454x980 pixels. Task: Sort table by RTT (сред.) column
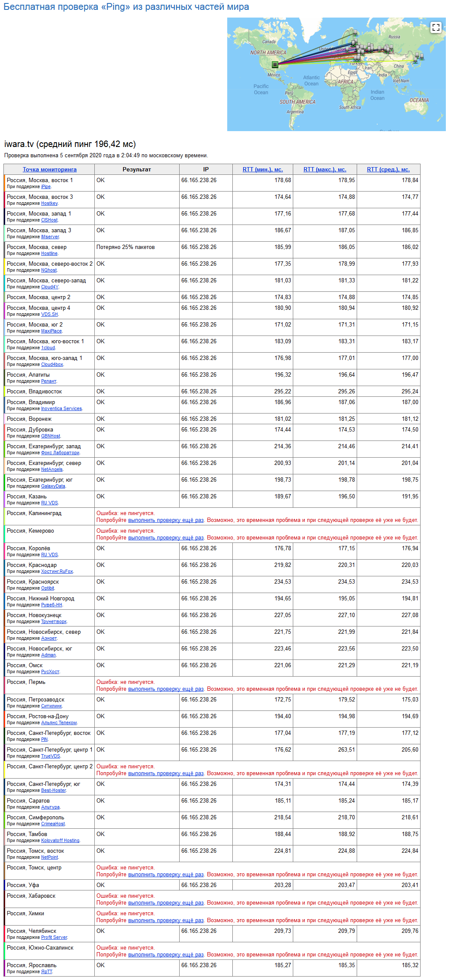pos(388,169)
